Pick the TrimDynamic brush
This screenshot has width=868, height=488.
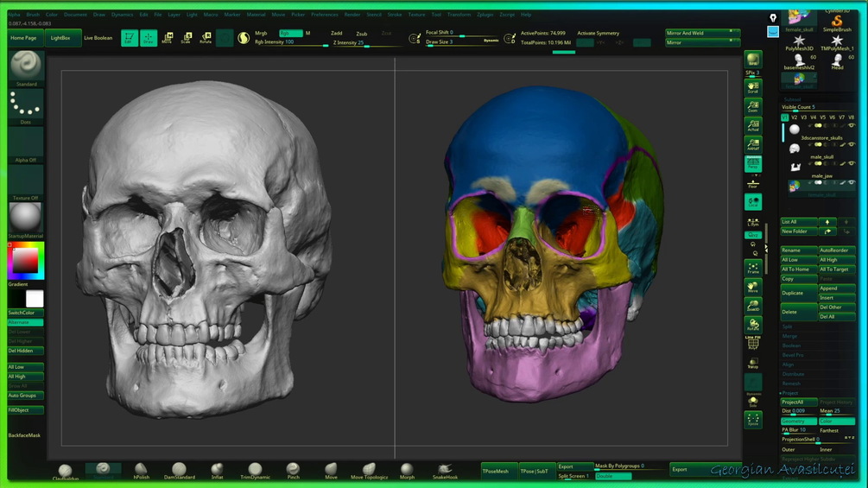click(x=255, y=472)
